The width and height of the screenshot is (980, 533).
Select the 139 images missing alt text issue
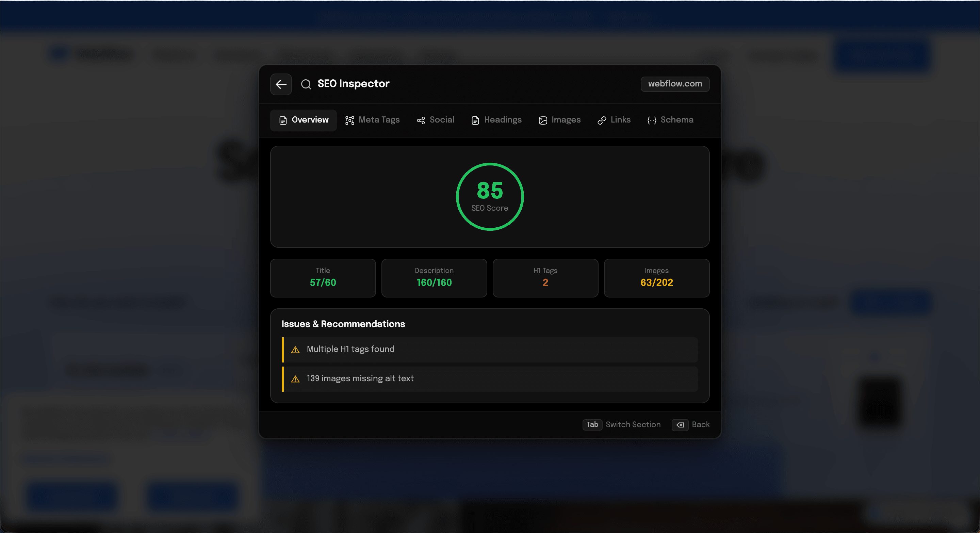pyautogui.click(x=489, y=378)
